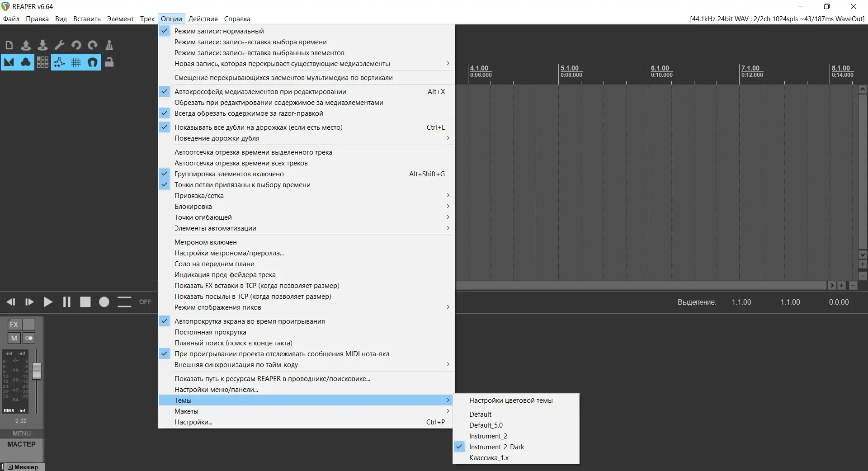Image resolution: width=868 pixels, height=471 pixels.
Task: Adjust the master volume fader
Action: pos(37,371)
